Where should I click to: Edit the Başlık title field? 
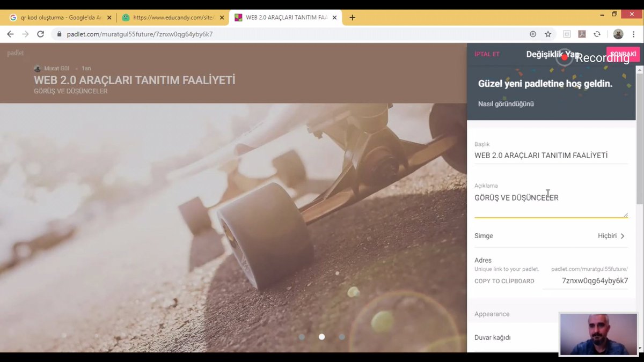coord(551,156)
